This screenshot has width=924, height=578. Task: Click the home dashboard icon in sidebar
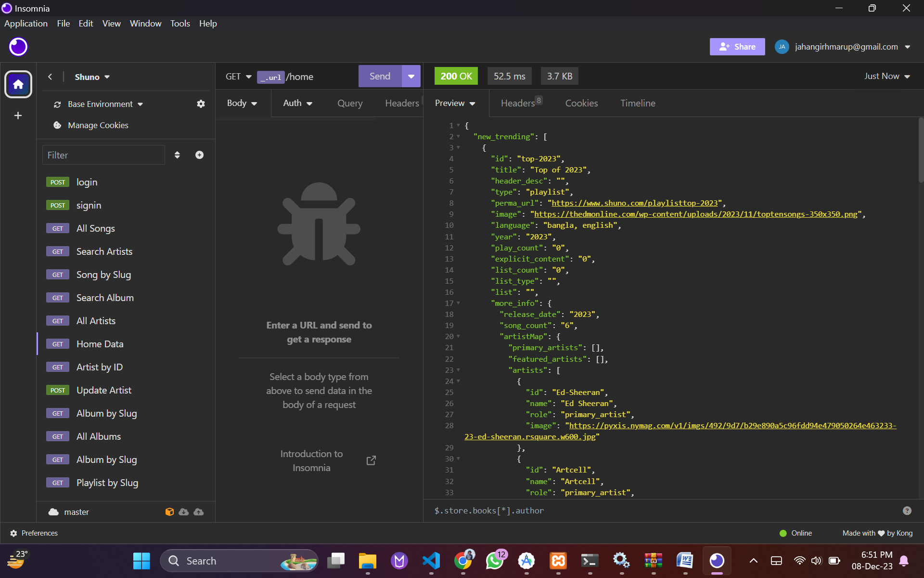coord(18,85)
